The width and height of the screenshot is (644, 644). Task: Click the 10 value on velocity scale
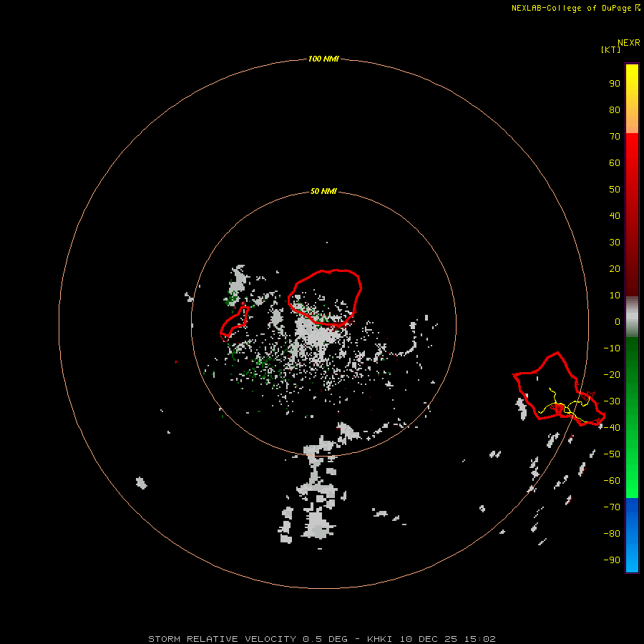(615, 296)
